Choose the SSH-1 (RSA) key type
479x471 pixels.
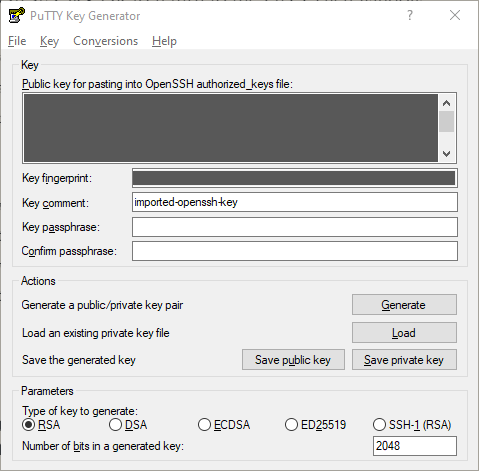point(379,425)
